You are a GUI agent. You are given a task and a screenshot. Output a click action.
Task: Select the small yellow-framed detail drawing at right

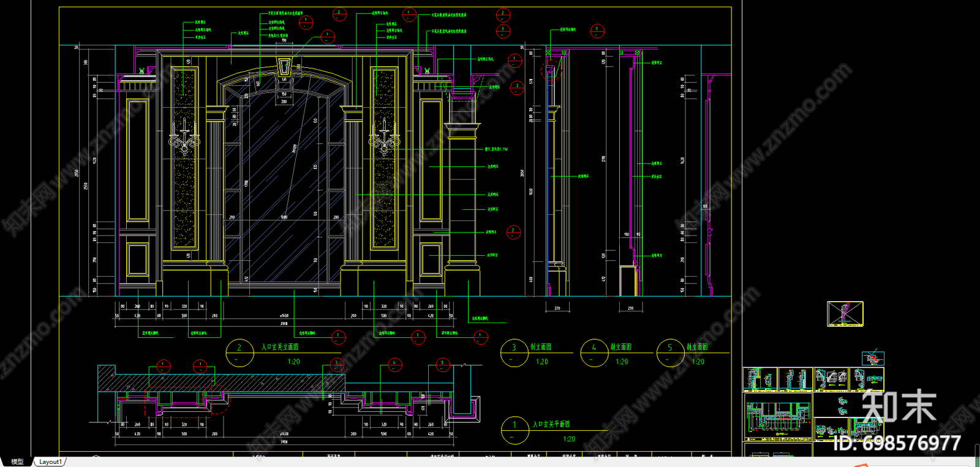(x=845, y=314)
